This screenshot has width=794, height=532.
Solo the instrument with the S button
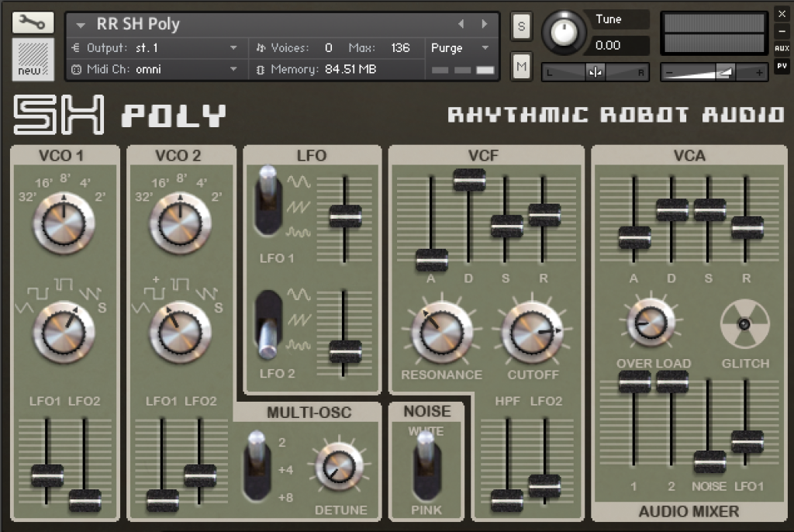(x=520, y=26)
